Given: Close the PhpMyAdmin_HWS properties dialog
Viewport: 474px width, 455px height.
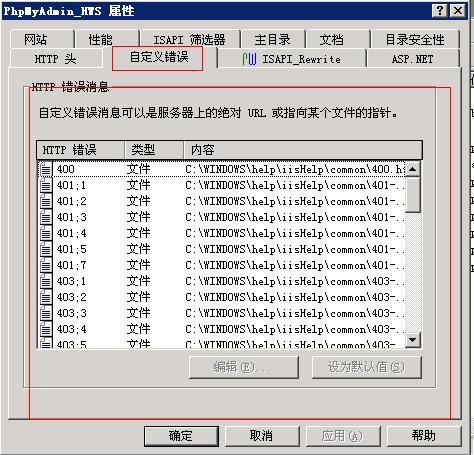Looking at the screenshot, I should tap(458, 11).
